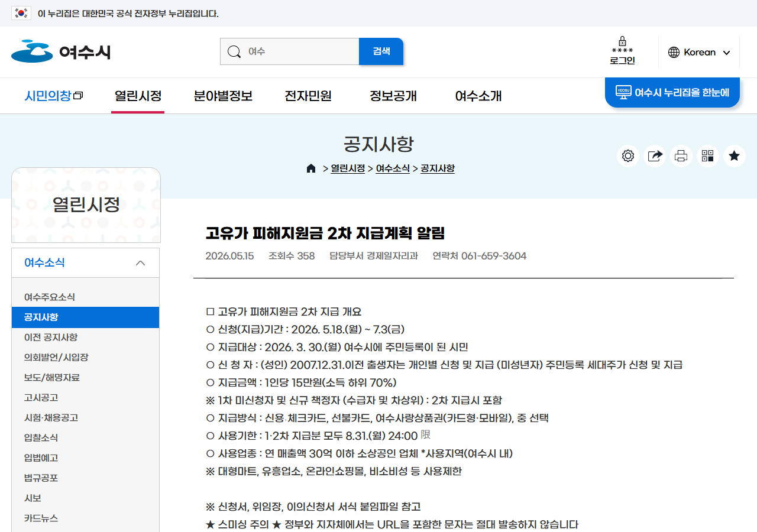Collapse the 여수소식 sidebar section
Image resolution: width=757 pixels, height=532 pixels.
click(140, 263)
